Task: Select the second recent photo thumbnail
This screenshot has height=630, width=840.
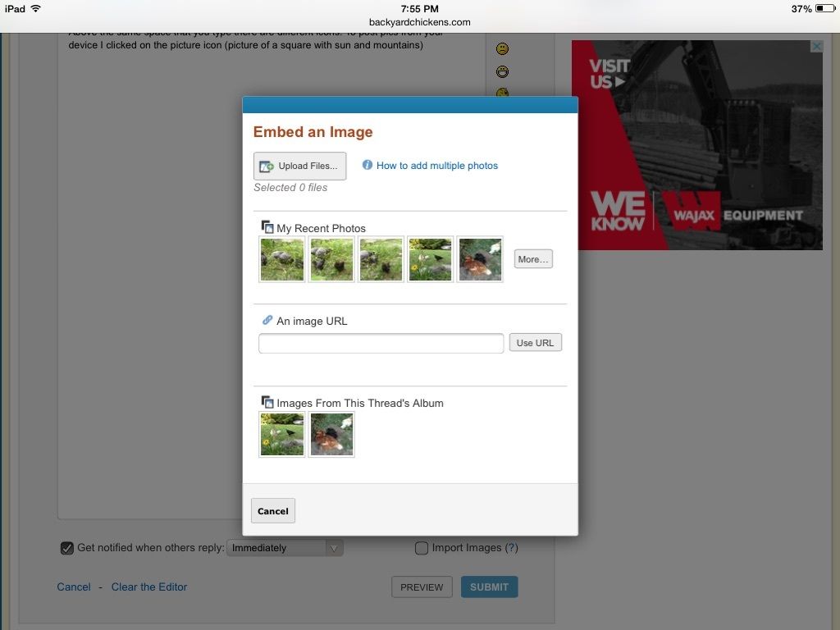Action: [x=331, y=259]
